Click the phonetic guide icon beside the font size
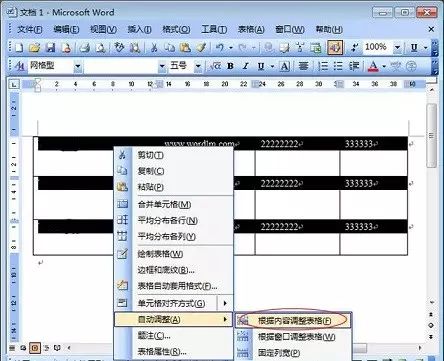 pyautogui.click(x=215, y=66)
